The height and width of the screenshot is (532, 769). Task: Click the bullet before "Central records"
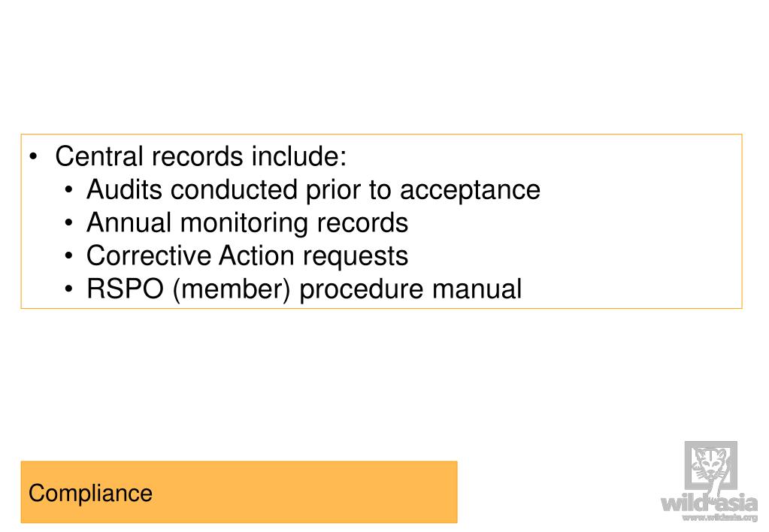pyautogui.click(x=33, y=157)
